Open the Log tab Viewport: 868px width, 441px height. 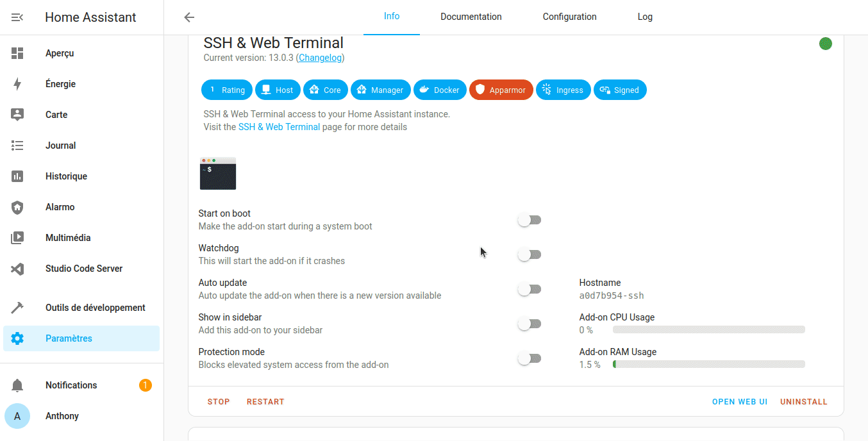pyautogui.click(x=645, y=17)
